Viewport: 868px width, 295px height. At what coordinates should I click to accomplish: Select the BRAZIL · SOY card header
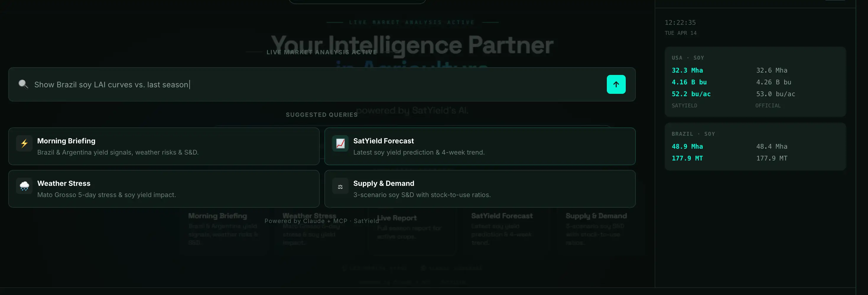click(693, 134)
